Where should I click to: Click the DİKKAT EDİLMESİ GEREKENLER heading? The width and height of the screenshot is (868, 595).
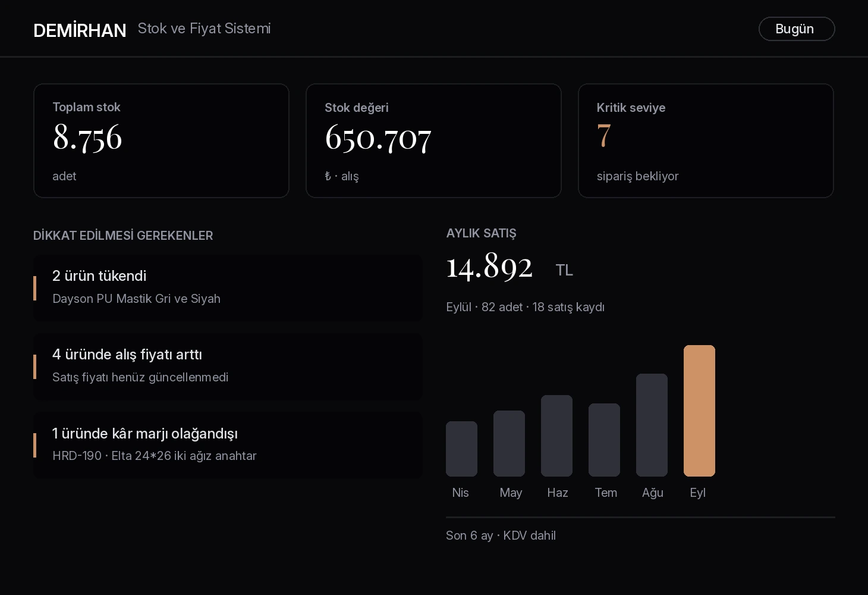click(x=123, y=236)
